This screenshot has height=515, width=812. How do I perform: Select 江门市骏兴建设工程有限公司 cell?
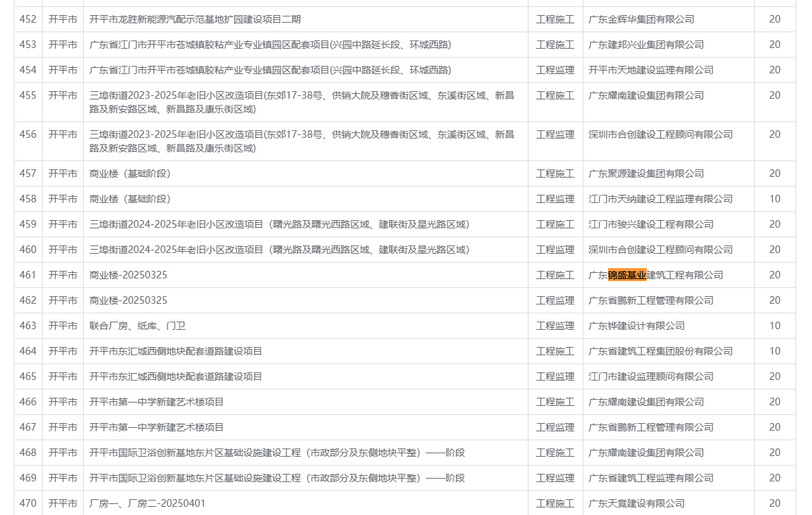pos(651,224)
